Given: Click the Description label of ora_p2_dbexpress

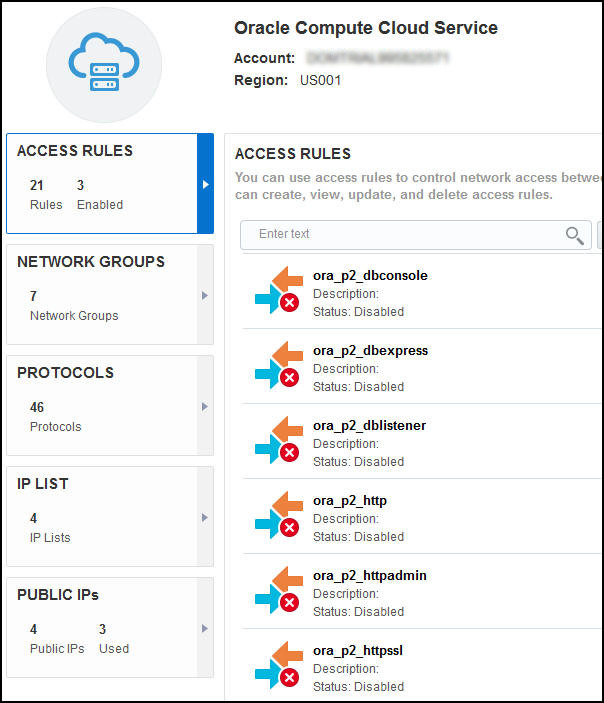Looking at the screenshot, I should point(346,369).
